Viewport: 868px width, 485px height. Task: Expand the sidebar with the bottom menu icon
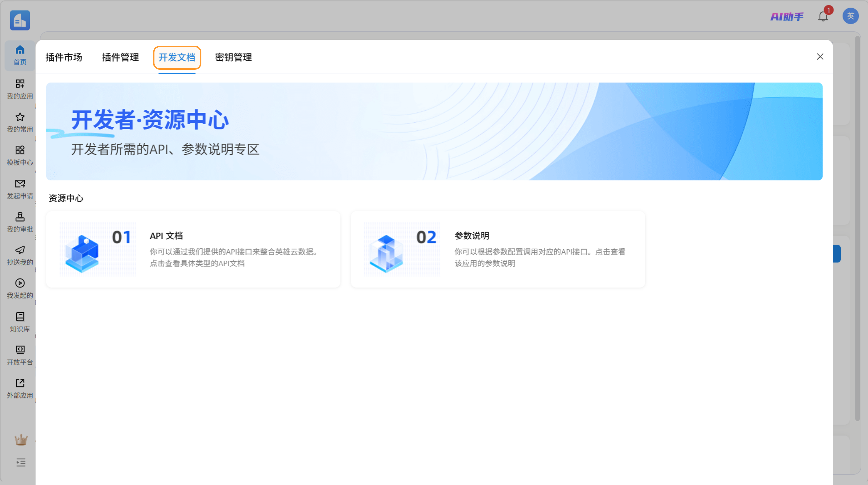point(21,462)
